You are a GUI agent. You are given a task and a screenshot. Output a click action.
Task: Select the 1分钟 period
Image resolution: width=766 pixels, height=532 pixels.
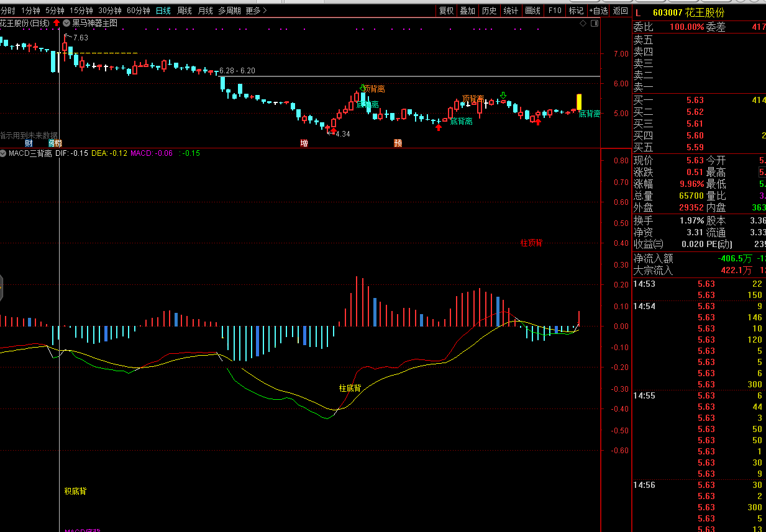[x=30, y=11]
